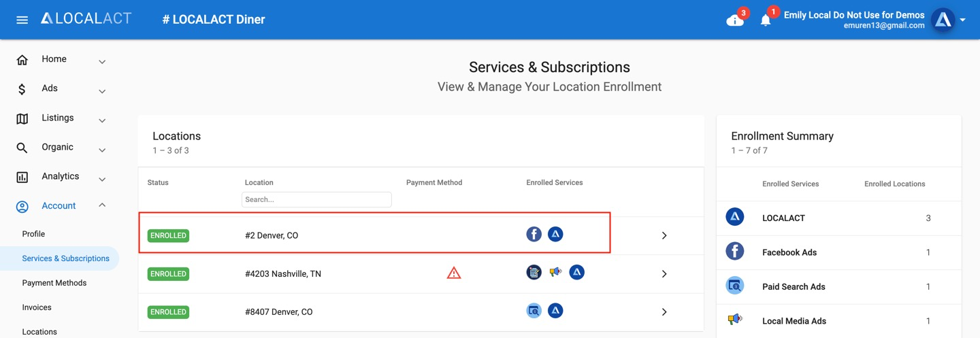Click the Organic magnifier icon
980x338 pixels.
pos(22,148)
